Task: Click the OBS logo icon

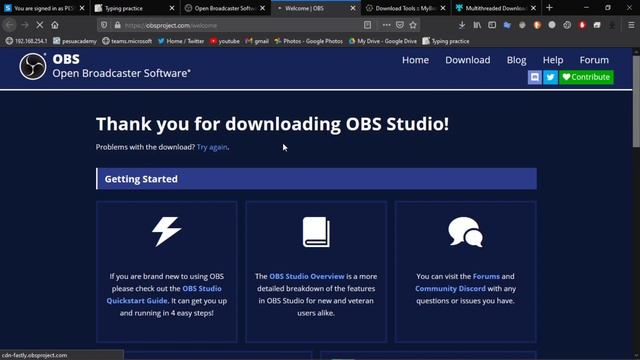Action: click(33, 66)
